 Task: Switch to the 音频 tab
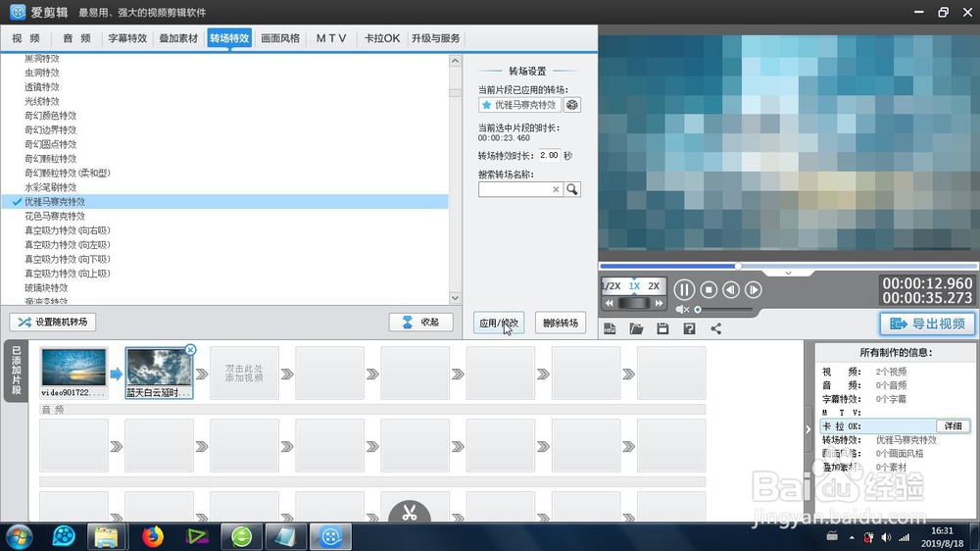76,38
